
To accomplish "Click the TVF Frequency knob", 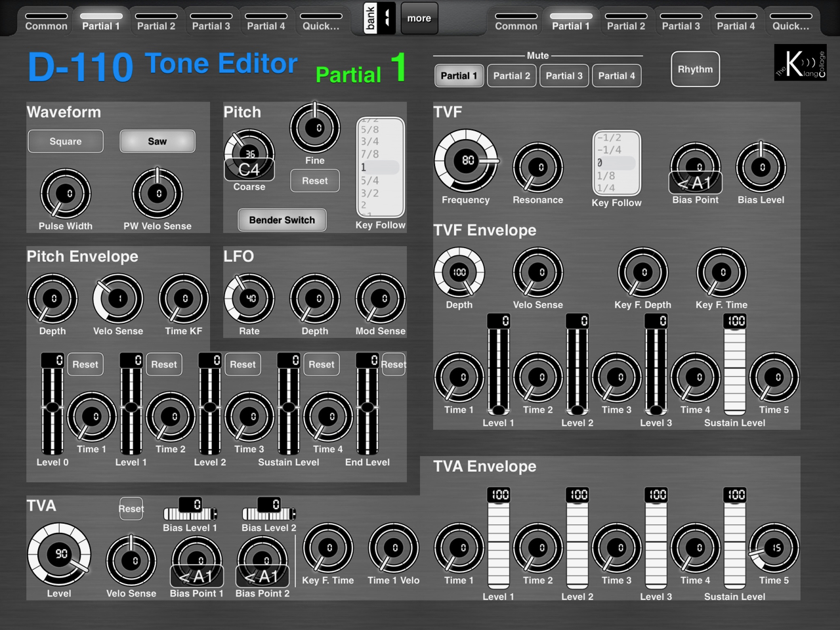I will [466, 161].
